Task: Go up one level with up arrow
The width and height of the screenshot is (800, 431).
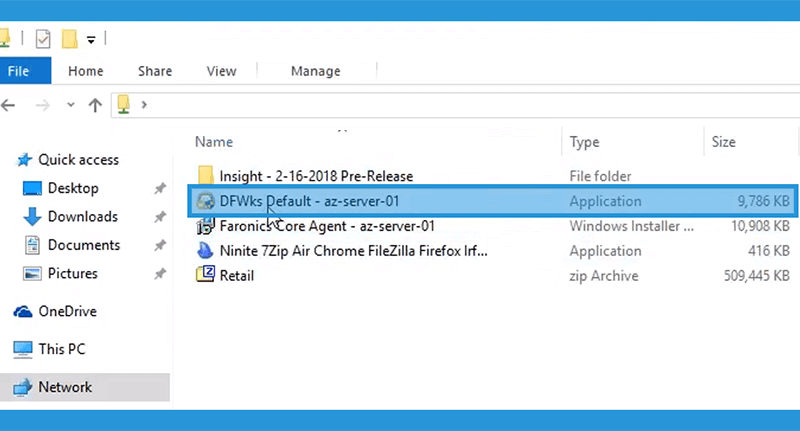Action: pyautogui.click(x=95, y=105)
